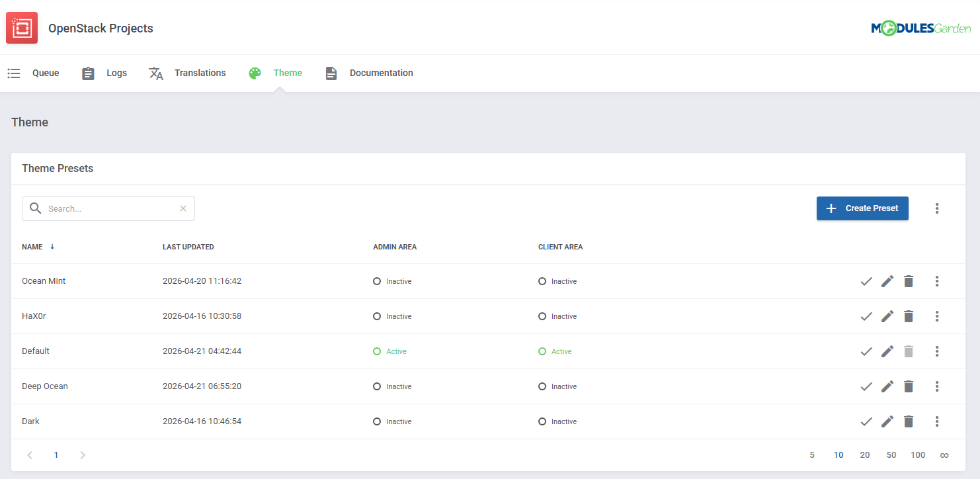This screenshot has height=479, width=980.
Task: Open the options menu for the Dark preset row
Action: pyautogui.click(x=937, y=421)
